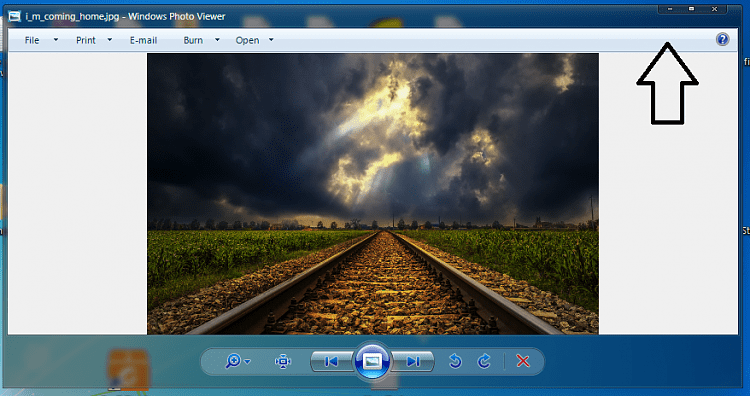Click the zoom magnifier icon
This screenshot has height=396, width=750.
pos(233,361)
